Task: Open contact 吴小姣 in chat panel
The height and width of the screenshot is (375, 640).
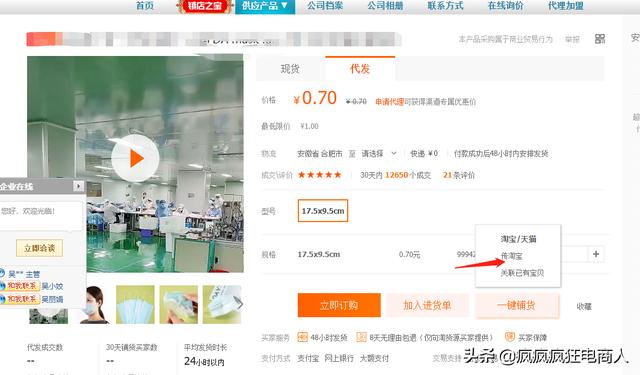Action: [53, 286]
